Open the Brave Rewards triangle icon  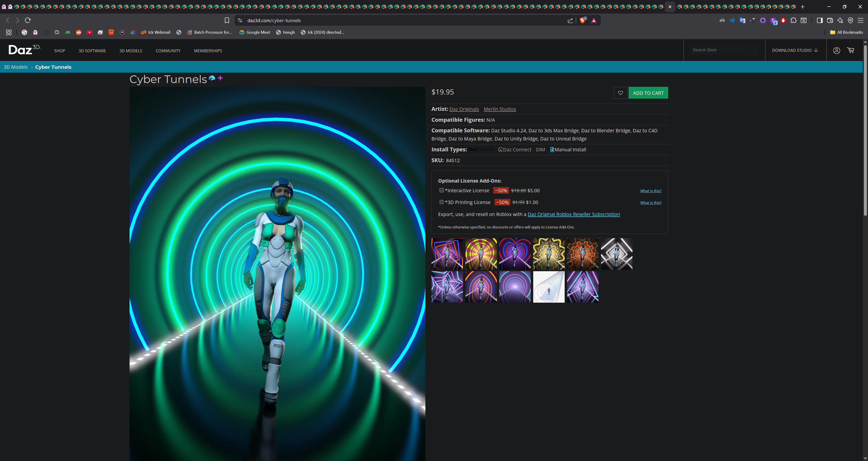[594, 21]
